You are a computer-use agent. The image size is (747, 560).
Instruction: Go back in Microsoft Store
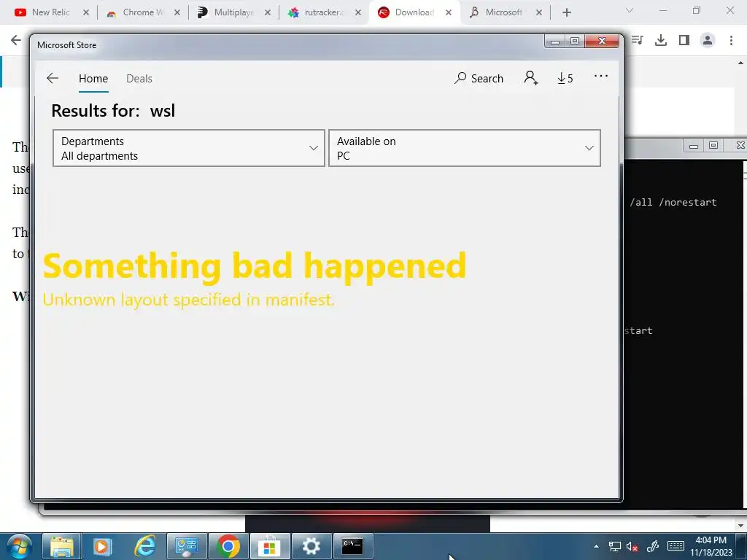coord(53,78)
